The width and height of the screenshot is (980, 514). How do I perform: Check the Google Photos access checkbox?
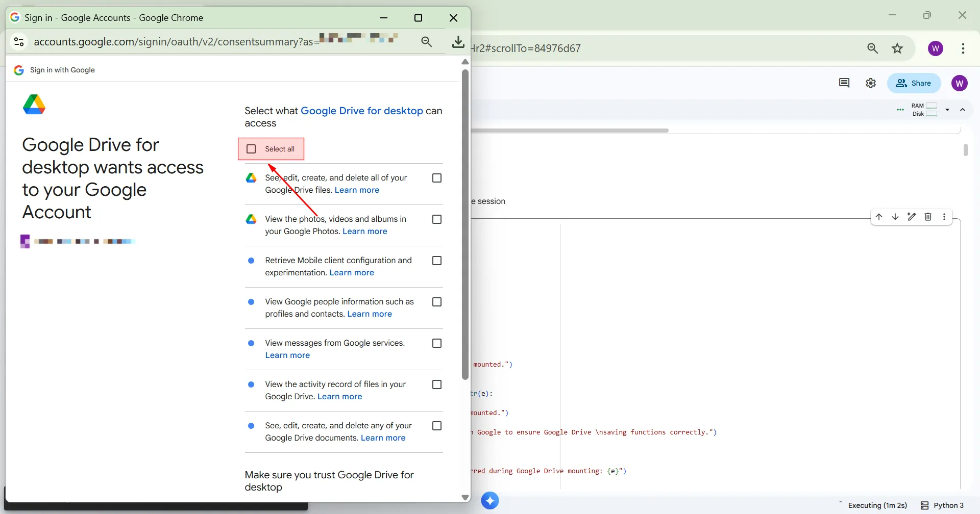(x=437, y=219)
